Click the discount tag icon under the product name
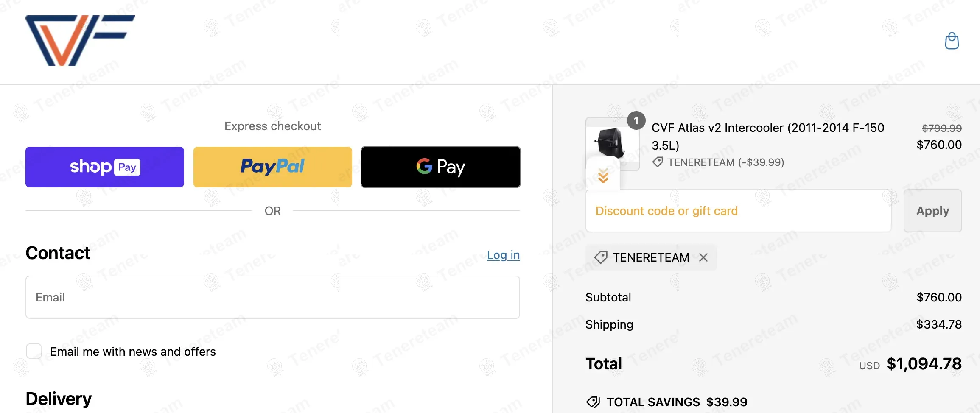 pos(658,162)
